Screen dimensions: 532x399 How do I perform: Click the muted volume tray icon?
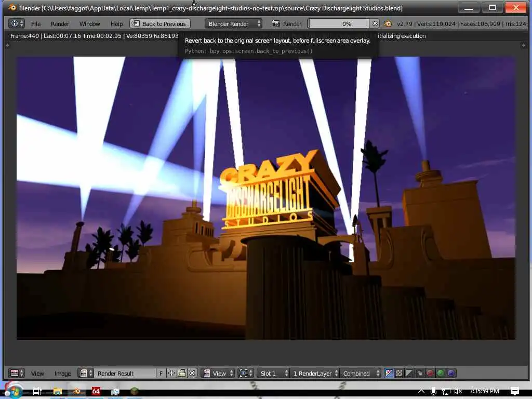pyautogui.click(x=458, y=391)
